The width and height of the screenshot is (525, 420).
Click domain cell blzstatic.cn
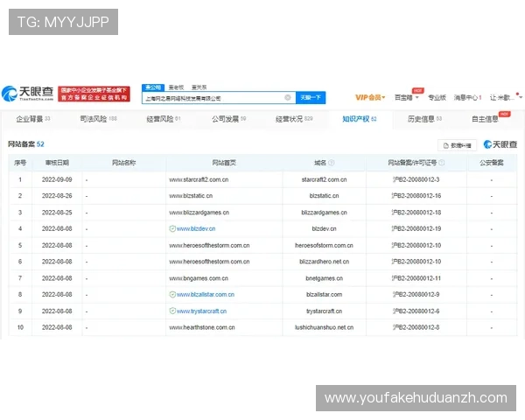[324, 196]
